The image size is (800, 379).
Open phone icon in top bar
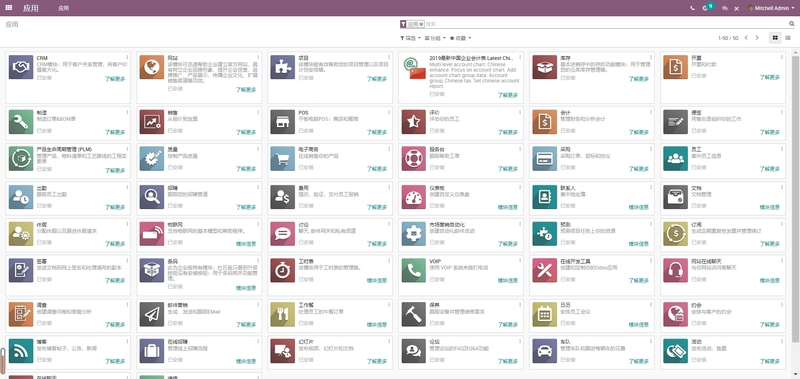pos(692,8)
